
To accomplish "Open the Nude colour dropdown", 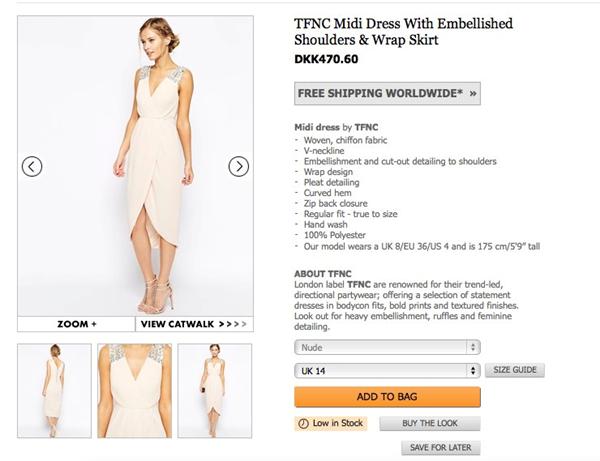I will pos(387,348).
